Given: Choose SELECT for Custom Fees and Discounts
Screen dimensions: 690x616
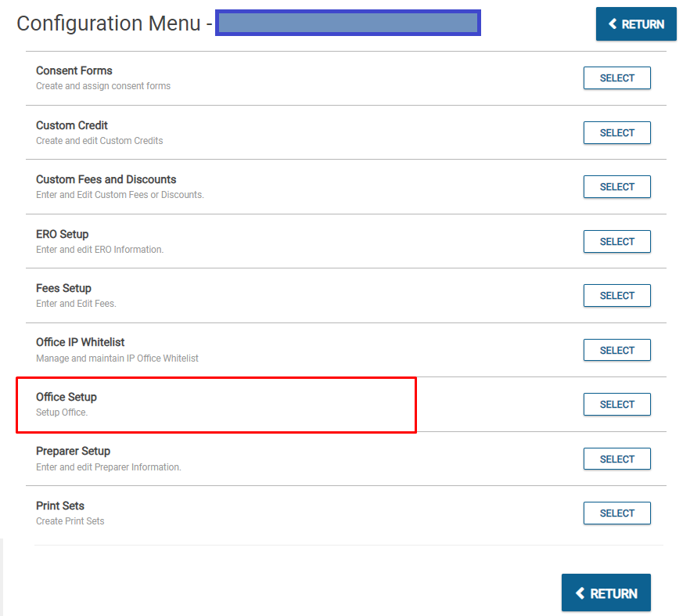Looking at the screenshot, I should click(616, 187).
